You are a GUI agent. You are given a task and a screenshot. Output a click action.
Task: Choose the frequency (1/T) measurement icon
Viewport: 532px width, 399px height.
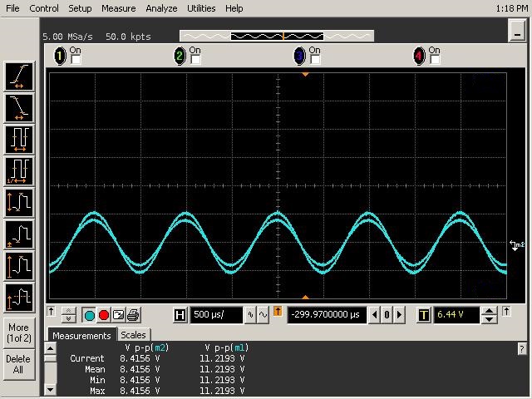pos(19,170)
